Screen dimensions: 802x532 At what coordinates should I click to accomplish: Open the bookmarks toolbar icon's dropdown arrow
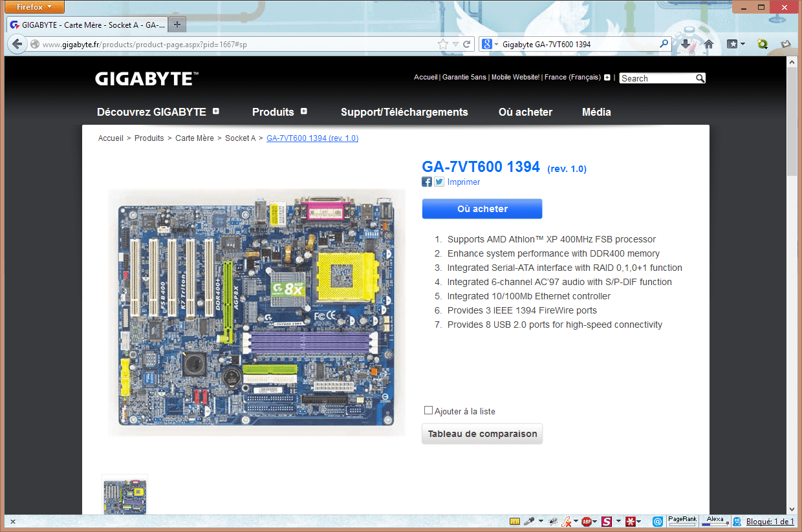(x=742, y=44)
